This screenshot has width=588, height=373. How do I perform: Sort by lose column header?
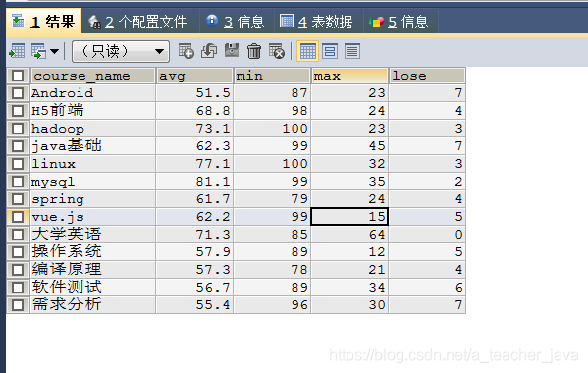coord(427,76)
